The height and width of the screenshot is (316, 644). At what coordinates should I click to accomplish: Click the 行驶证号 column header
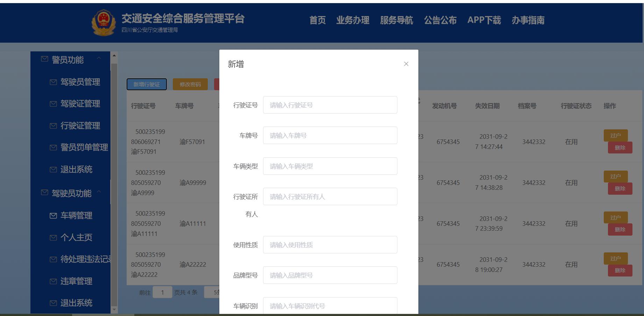143,106
